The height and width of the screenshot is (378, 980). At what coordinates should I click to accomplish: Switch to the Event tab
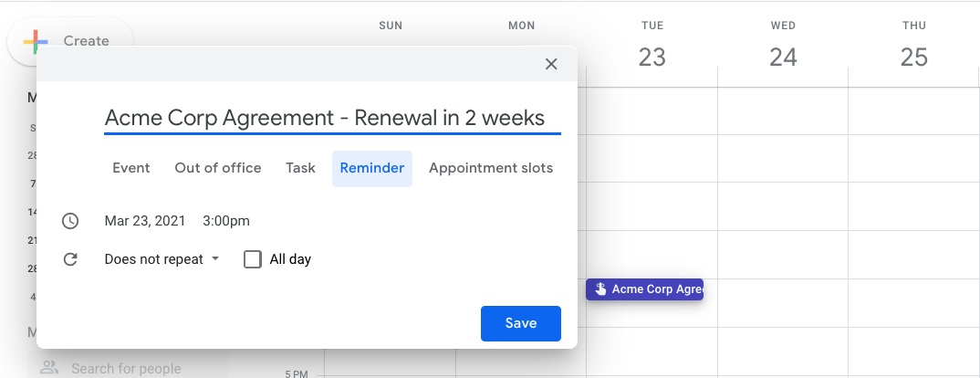131,168
